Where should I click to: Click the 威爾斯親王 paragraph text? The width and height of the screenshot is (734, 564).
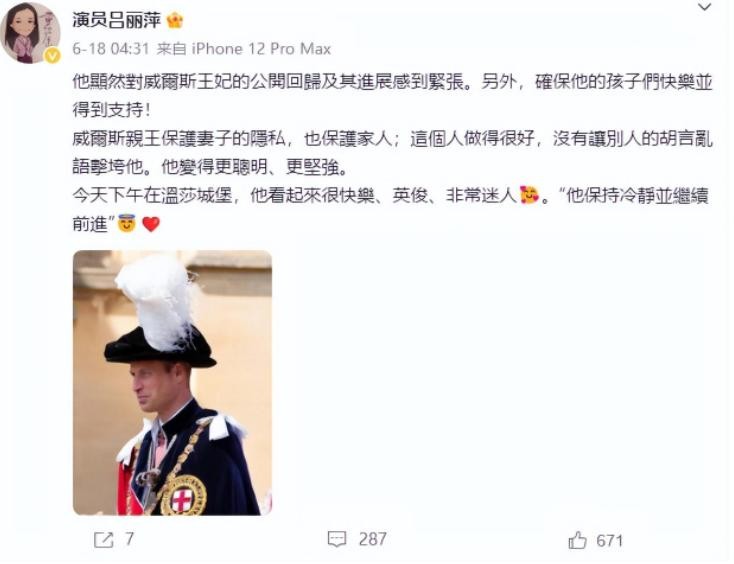[x=392, y=153]
